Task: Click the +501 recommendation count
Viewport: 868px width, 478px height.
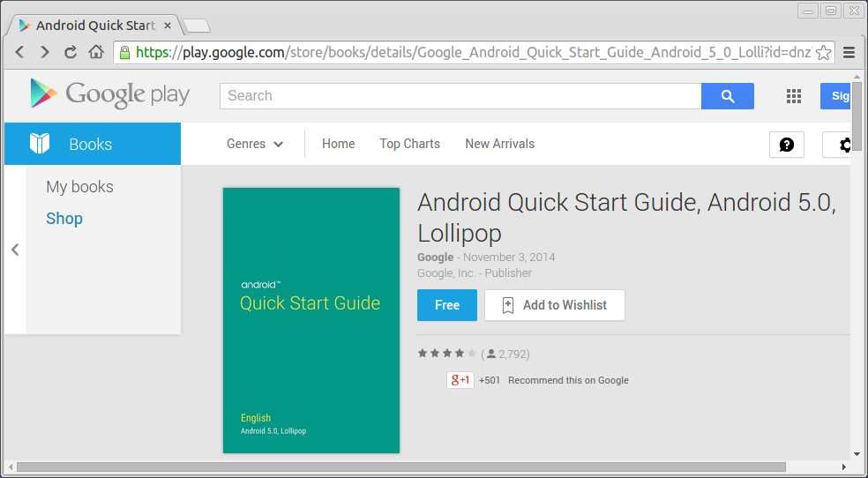Action: tap(490, 380)
